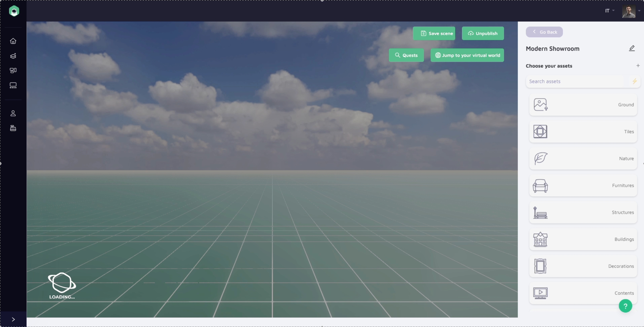Click the monitor screen icon in sidebar
Screen dimensions: 644x327
click(x=13, y=85)
